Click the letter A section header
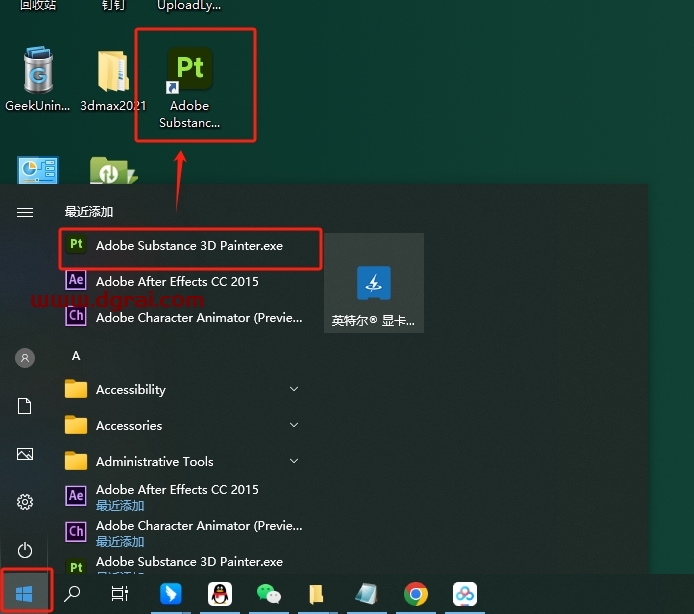The height and width of the screenshot is (614, 694). pos(76,356)
